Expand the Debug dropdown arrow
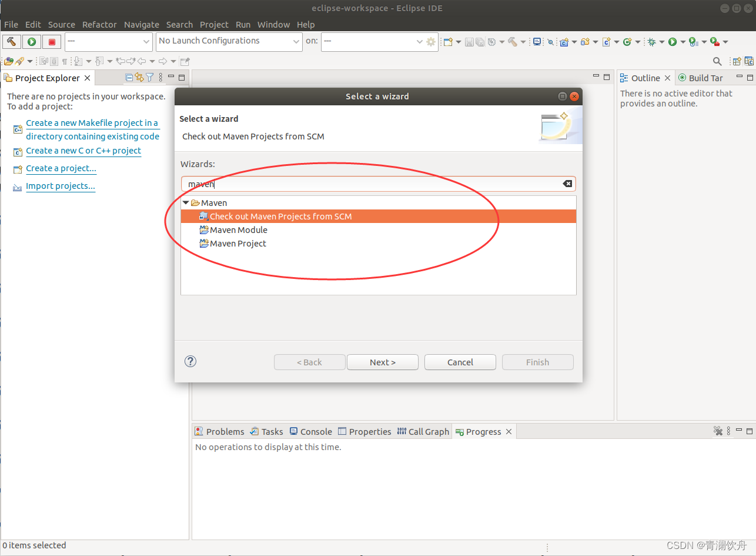The height and width of the screenshot is (556, 756). (662, 42)
